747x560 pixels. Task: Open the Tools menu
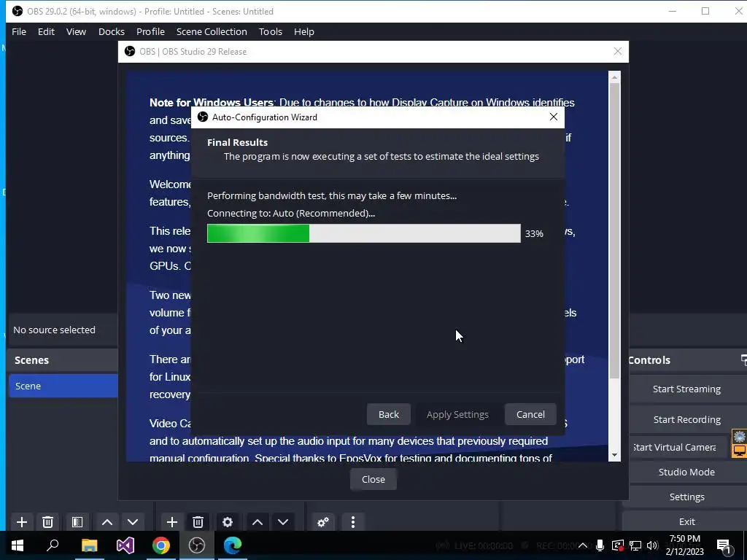pyautogui.click(x=271, y=31)
